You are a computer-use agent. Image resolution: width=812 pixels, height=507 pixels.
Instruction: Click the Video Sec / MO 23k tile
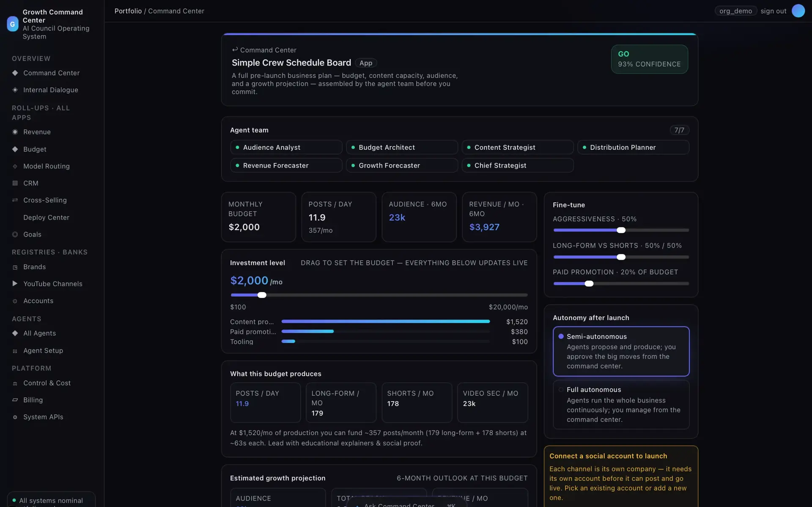(x=493, y=402)
